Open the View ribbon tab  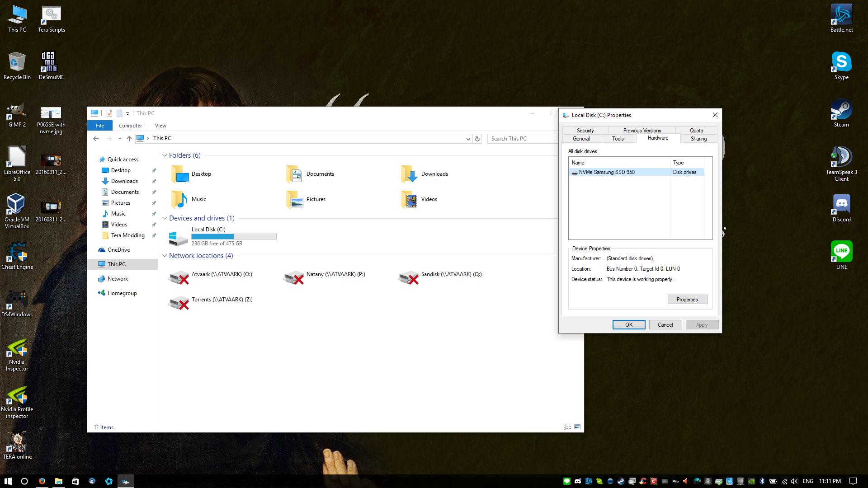pos(160,126)
